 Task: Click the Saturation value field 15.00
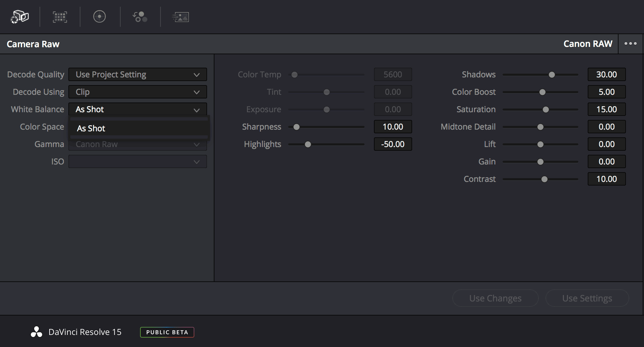pyautogui.click(x=607, y=109)
